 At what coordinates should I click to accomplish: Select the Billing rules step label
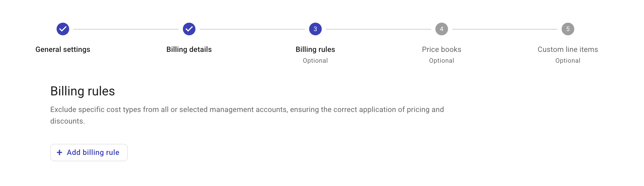click(315, 49)
